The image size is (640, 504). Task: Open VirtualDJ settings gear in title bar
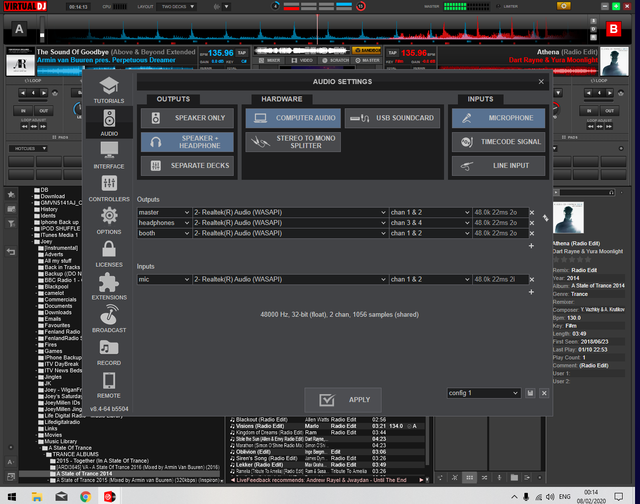(x=564, y=6)
